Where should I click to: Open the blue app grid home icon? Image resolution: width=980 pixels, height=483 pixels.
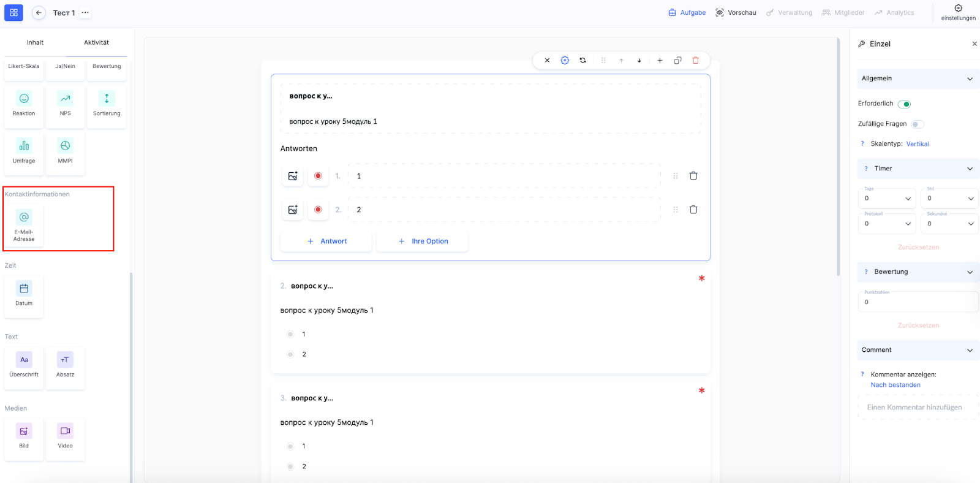pos(13,12)
